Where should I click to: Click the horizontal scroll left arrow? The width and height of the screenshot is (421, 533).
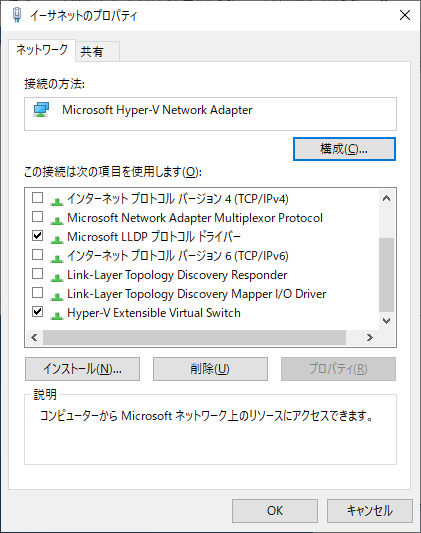pos(34,337)
